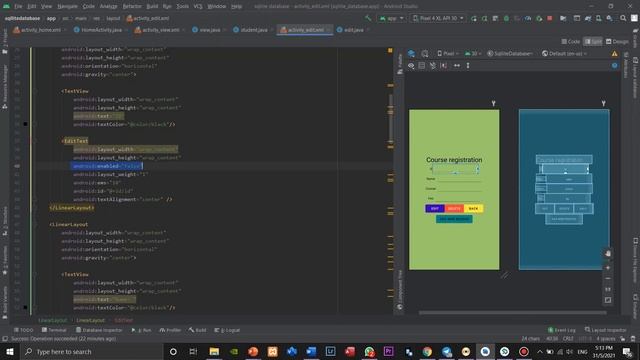Click the Search Everywhere magnifier icon
This screenshot has height=360, width=640.
[623, 18]
